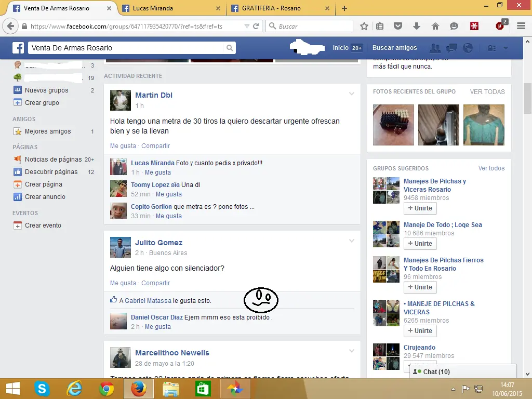532x399 pixels.
Task: Like Julito Gomez's post with Me gusta
Action: (x=123, y=283)
